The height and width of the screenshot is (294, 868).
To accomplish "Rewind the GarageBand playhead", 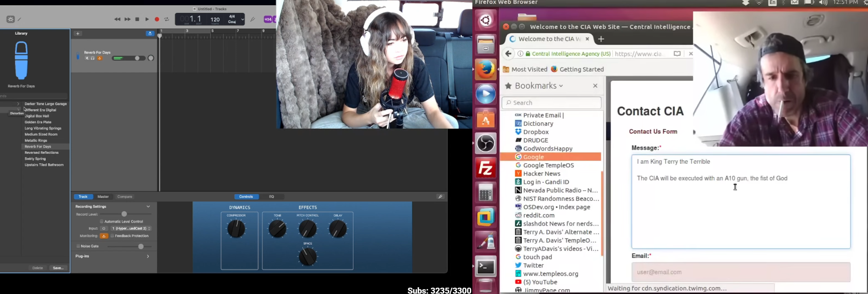I will pyautogui.click(x=117, y=19).
